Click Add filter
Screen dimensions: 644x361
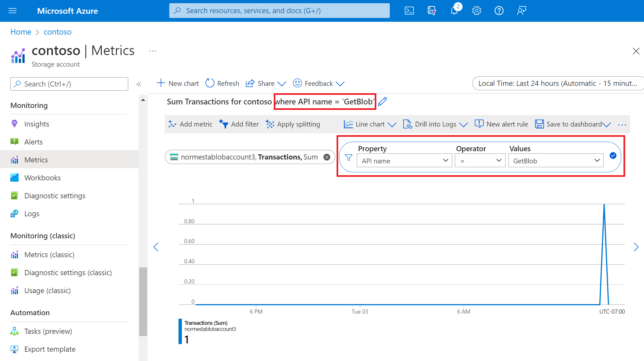[x=239, y=124]
